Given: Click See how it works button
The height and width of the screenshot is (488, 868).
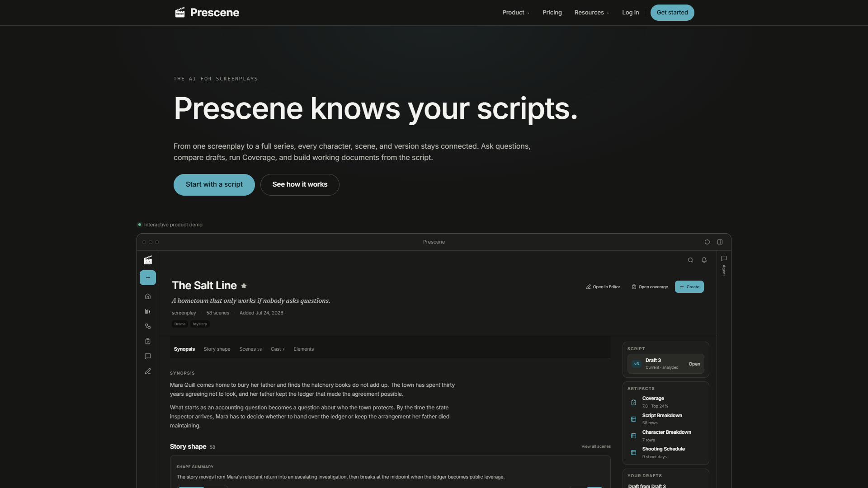Looking at the screenshot, I should click(x=300, y=185).
